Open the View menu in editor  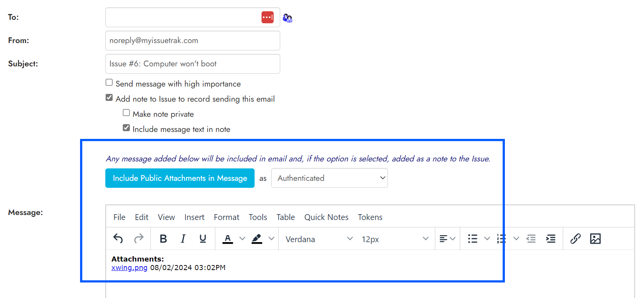(166, 217)
